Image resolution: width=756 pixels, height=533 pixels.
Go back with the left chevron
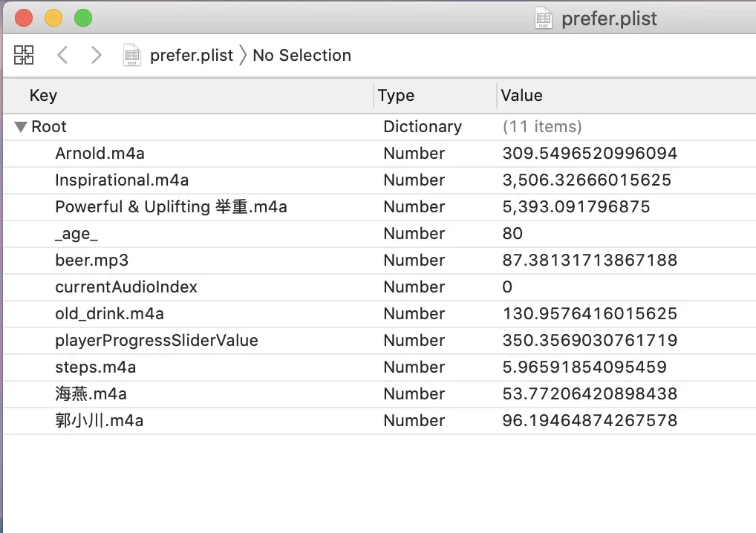(62, 55)
